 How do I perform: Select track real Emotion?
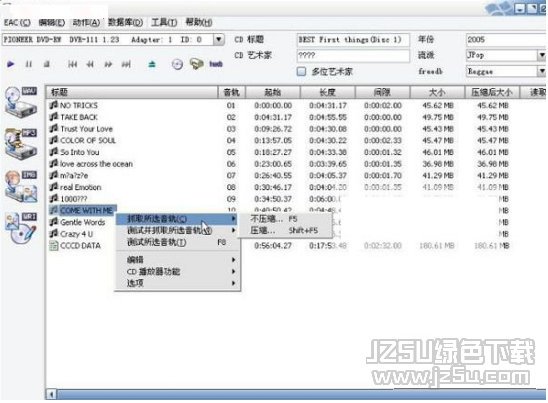coord(81,187)
